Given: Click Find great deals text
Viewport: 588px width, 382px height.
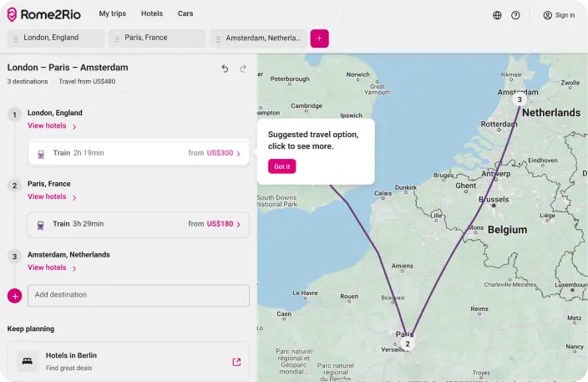Looking at the screenshot, I should click(x=68, y=368).
